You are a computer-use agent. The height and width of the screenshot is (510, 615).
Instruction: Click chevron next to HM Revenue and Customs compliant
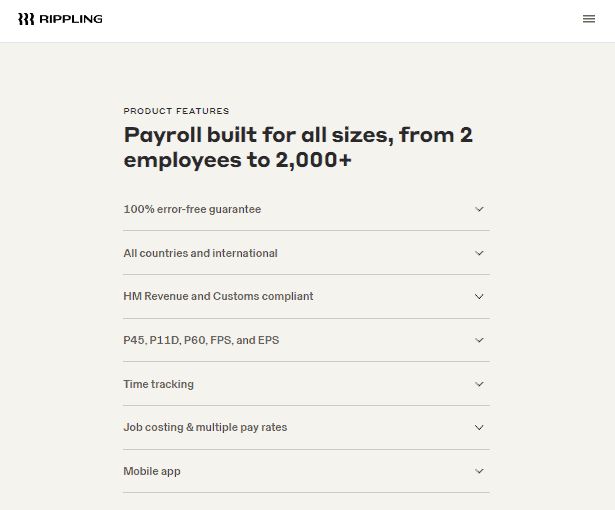[x=479, y=296]
